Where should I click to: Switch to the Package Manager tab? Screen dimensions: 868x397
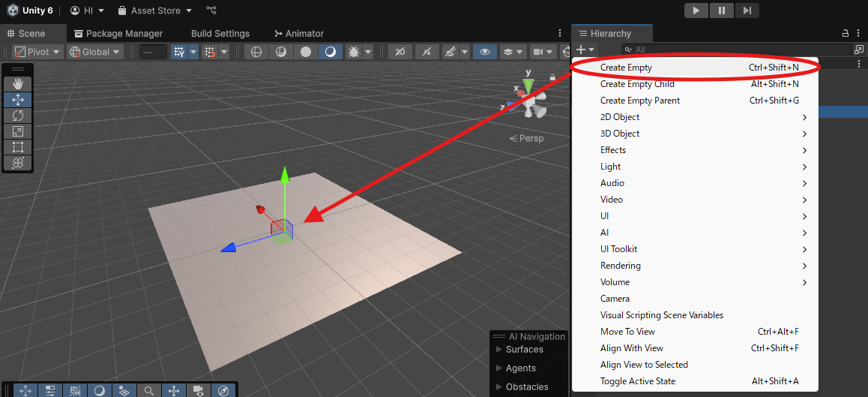point(118,33)
